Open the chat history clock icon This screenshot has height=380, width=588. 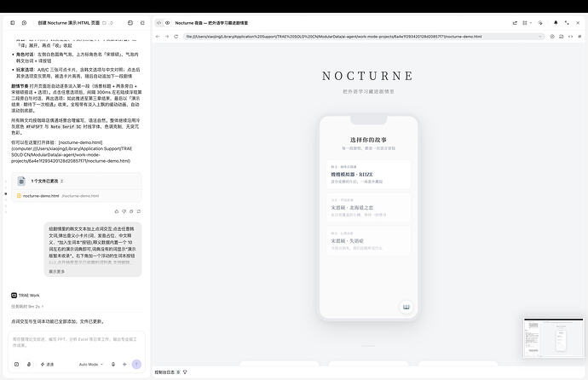click(25, 23)
